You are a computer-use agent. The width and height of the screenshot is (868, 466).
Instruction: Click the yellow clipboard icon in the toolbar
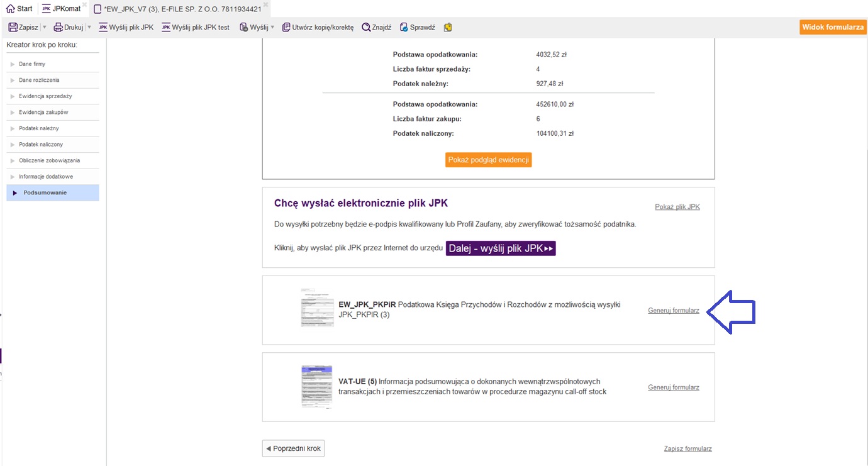(448, 28)
